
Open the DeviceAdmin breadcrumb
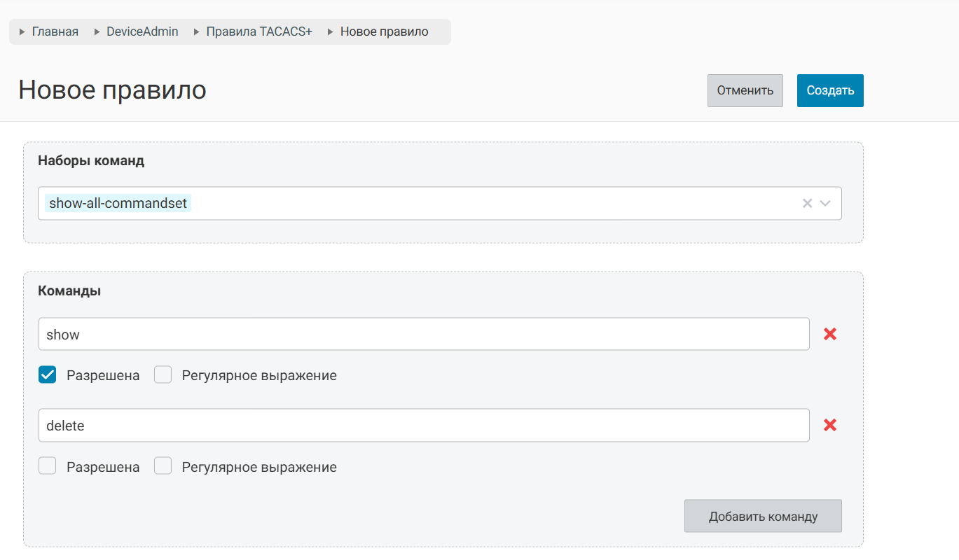(x=142, y=32)
